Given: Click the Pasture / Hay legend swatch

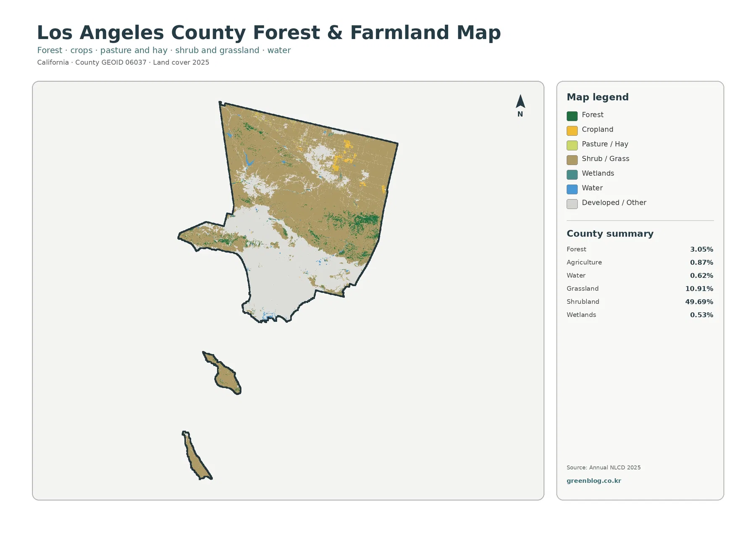Looking at the screenshot, I should pyautogui.click(x=572, y=145).
